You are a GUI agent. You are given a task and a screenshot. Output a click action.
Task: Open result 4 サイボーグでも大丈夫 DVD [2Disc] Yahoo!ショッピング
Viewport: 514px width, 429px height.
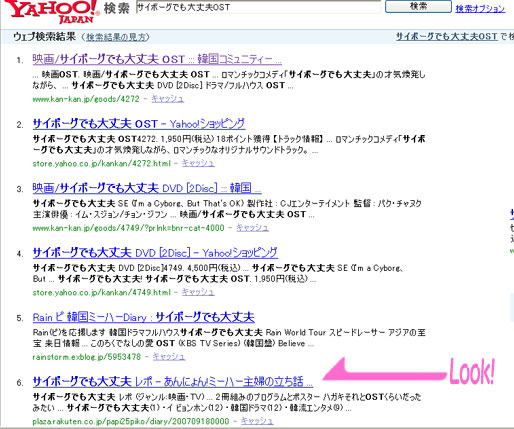click(155, 253)
